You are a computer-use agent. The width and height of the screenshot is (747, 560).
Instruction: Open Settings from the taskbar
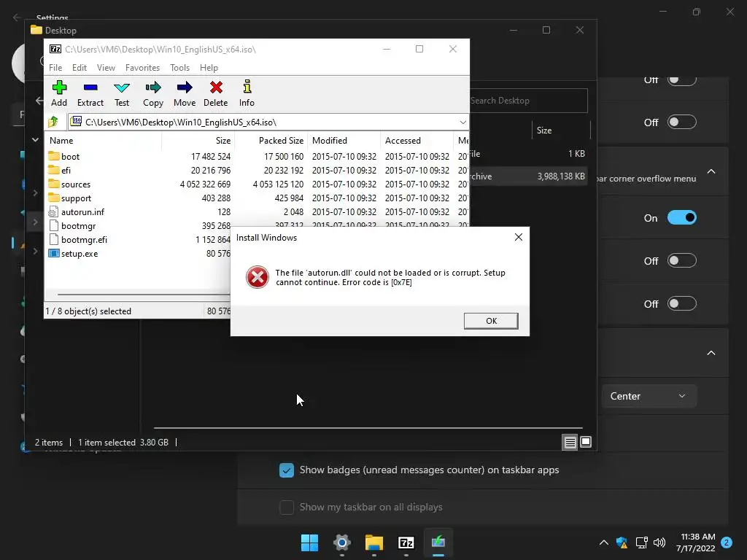coord(342,542)
